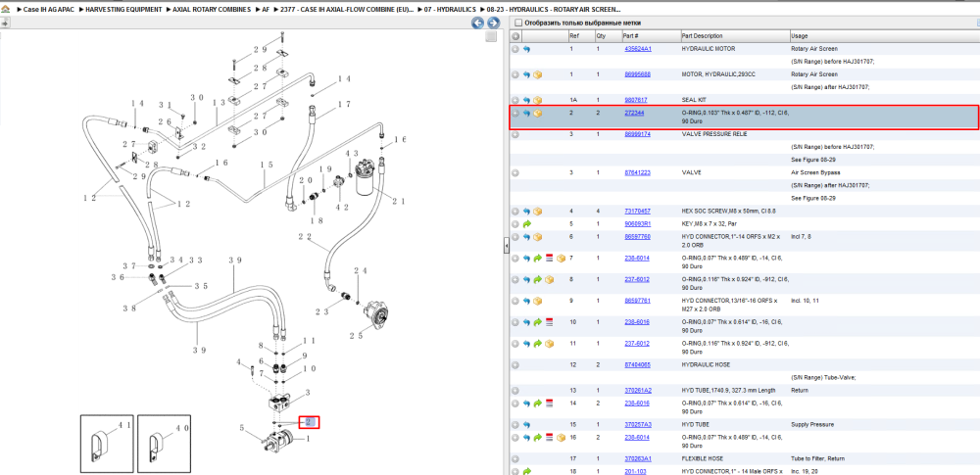Go to previous figure with left arrow button
Image resolution: width=980 pixels, height=475 pixels.
pos(477,24)
